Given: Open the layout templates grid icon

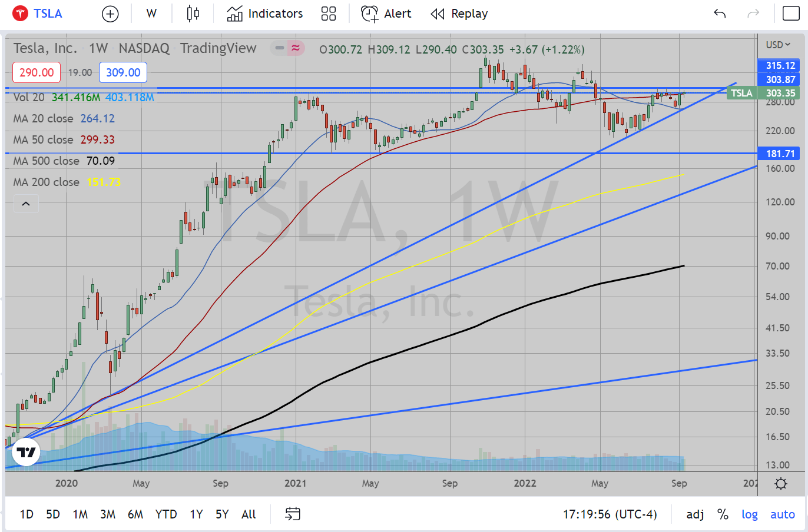Looking at the screenshot, I should (329, 14).
